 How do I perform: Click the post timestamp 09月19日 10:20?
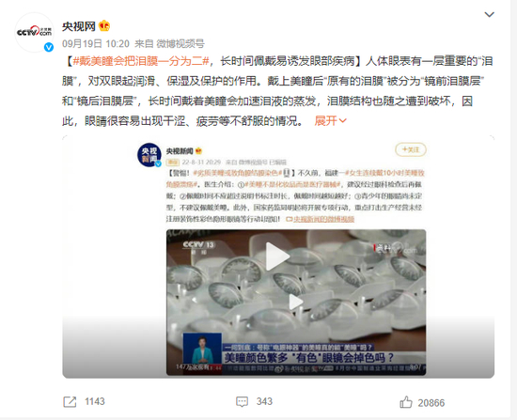coord(96,43)
